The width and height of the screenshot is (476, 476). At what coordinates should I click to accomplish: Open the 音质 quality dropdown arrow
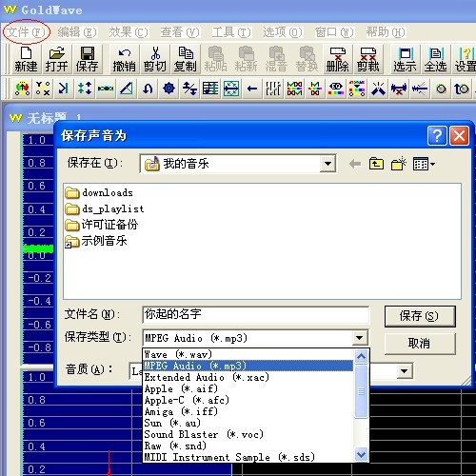tap(405, 370)
